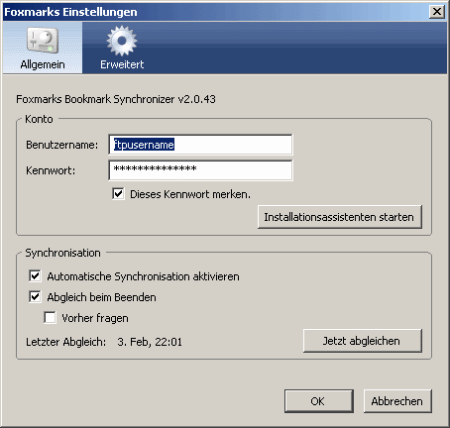Click the Benutzername label

coord(62,145)
